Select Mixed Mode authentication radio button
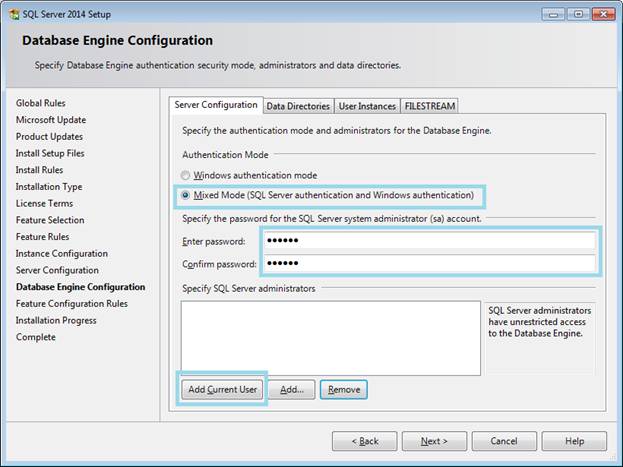 (x=185, y=195)
